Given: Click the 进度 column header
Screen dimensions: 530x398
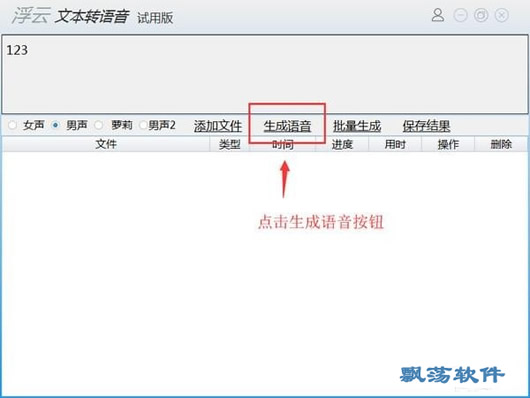Looking at the screenshot, I should click(x=342, y=144).
